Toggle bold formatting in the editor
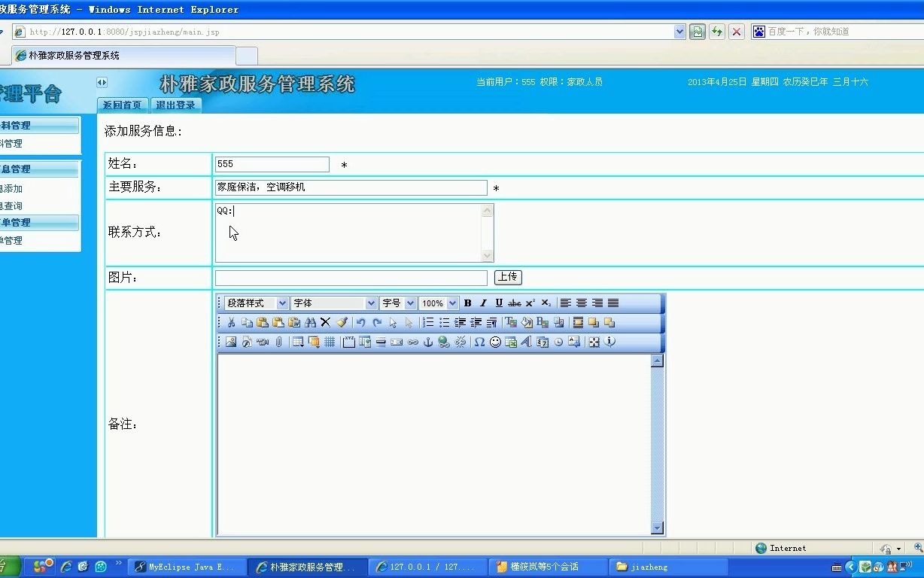Screen dimensions: 924x578 coord(468,303)
